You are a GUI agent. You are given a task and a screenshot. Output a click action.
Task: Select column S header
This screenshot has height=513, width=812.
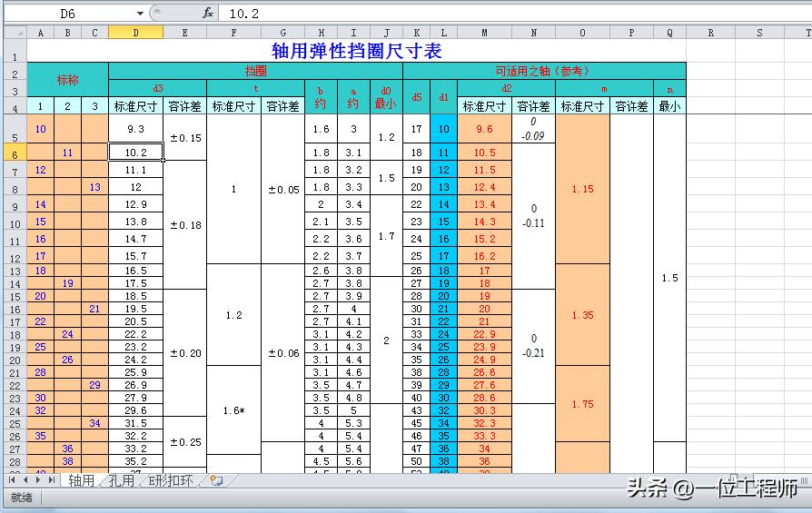[759, 33]
